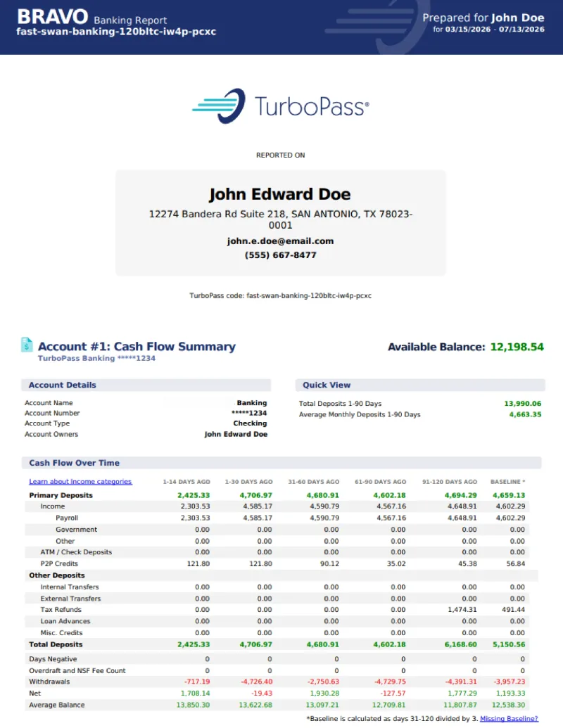
Task: Click the Other Deposits row label
Action: (57, 575)
